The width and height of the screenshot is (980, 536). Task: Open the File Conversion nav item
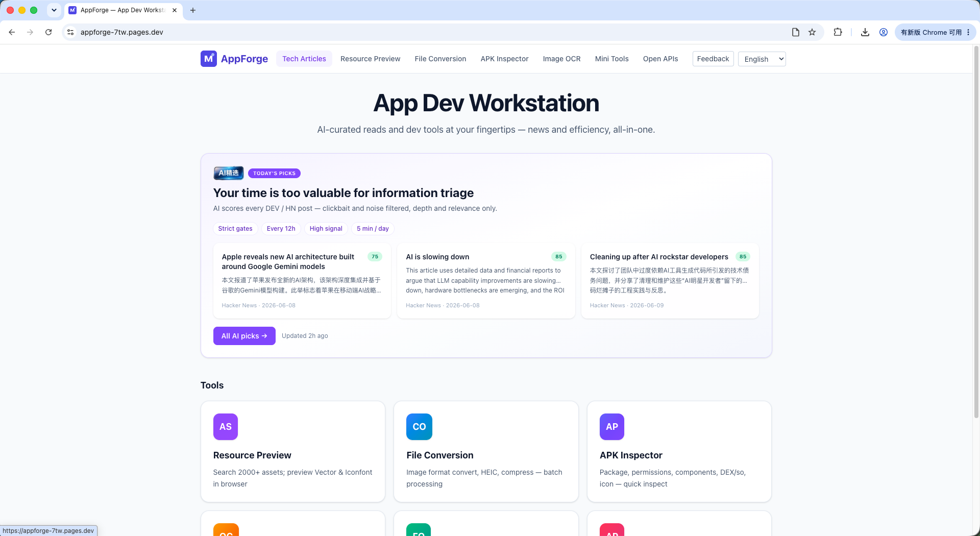point(440,59)
